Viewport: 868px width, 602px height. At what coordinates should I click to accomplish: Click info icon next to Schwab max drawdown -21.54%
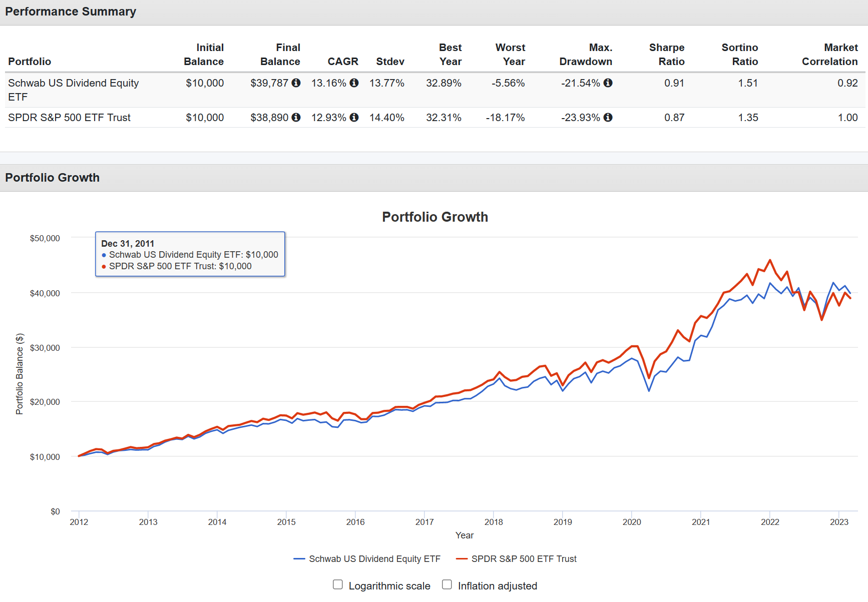pos(608,83)
